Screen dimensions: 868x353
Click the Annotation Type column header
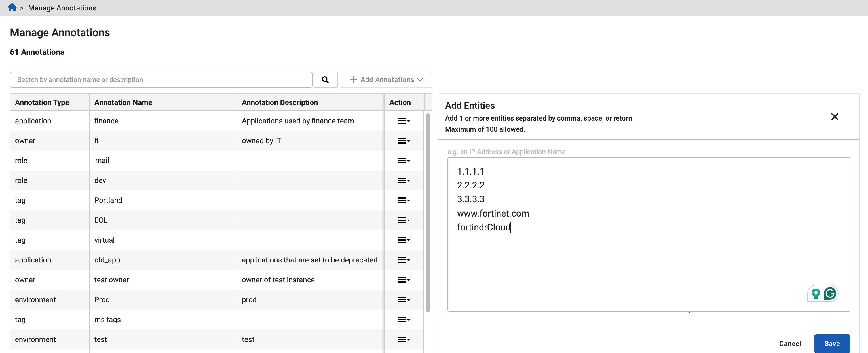coord(42,102)
